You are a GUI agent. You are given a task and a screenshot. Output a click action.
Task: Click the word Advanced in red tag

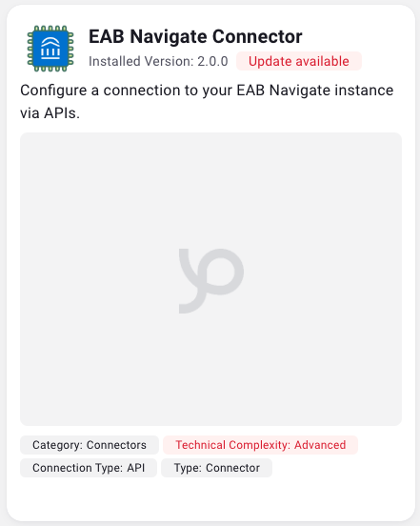320,445
